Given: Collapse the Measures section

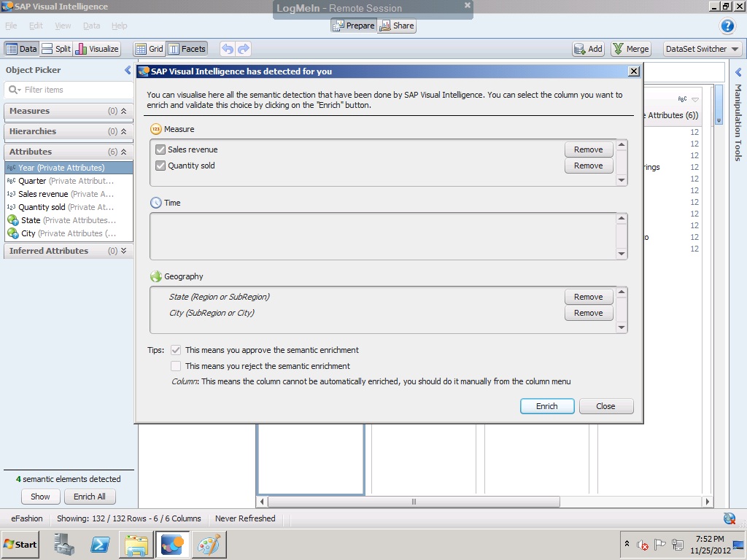Looking at the screenshot, I should 123,111.
